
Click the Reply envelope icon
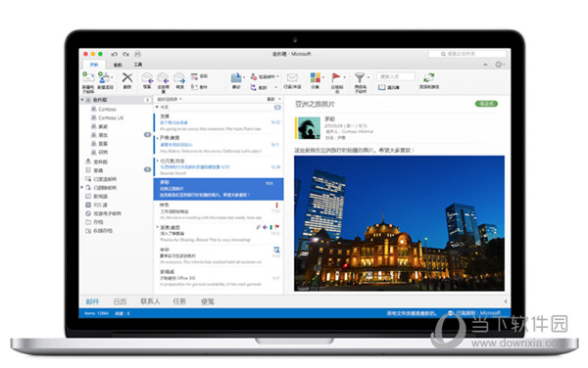147,78
